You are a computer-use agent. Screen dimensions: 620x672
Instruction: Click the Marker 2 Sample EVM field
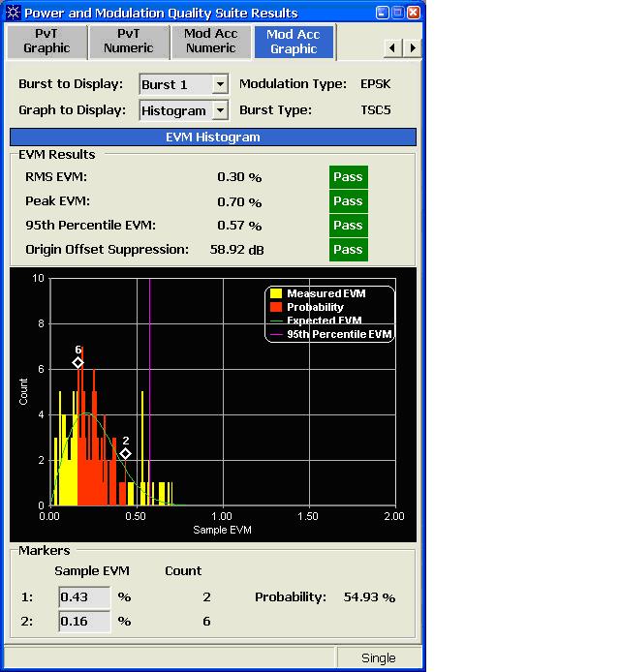[84, 621]
